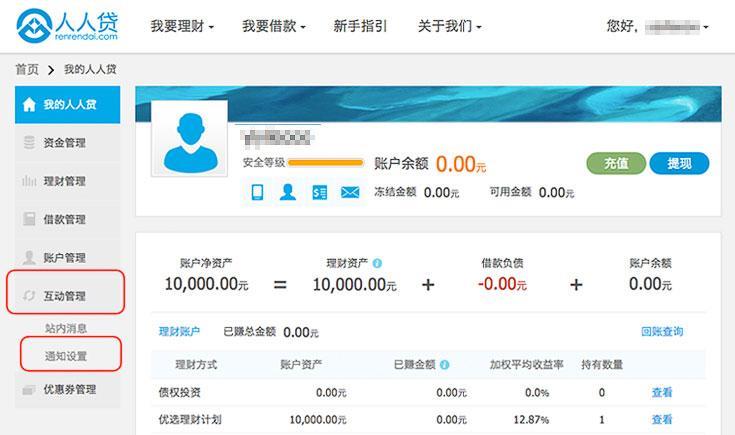
Task: Click the coupon icon beside 优惠券管理
Action: click(29, 390)
